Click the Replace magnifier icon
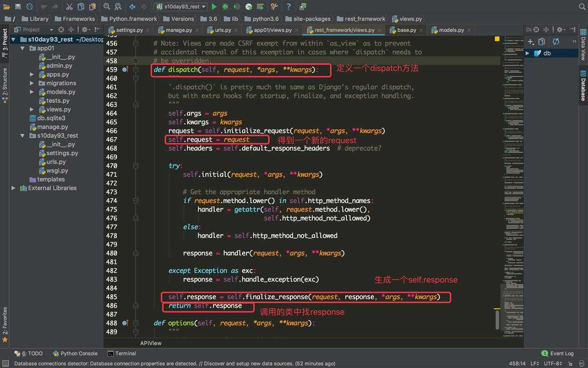 click(118, 6)
